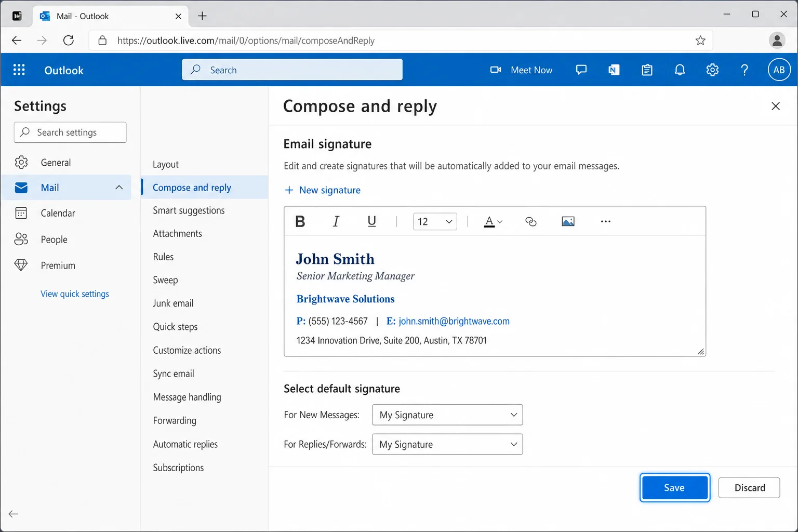
Task: Toggle italic formatting in signature editor
Action: [x=336, y=221]
